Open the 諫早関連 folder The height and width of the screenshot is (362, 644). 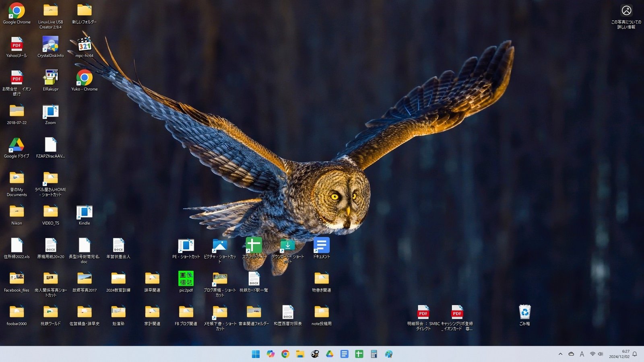click(152, 282)
